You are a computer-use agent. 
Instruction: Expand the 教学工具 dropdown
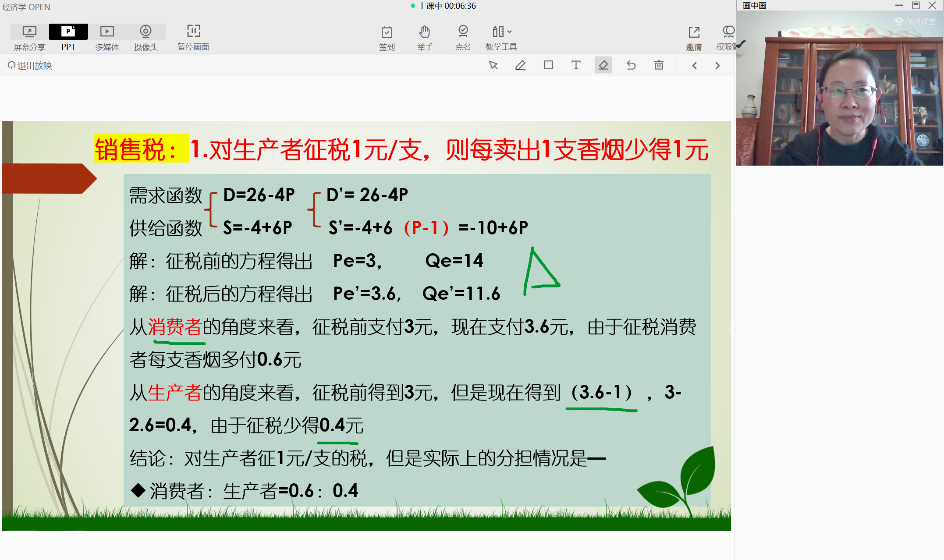[501, 37]
